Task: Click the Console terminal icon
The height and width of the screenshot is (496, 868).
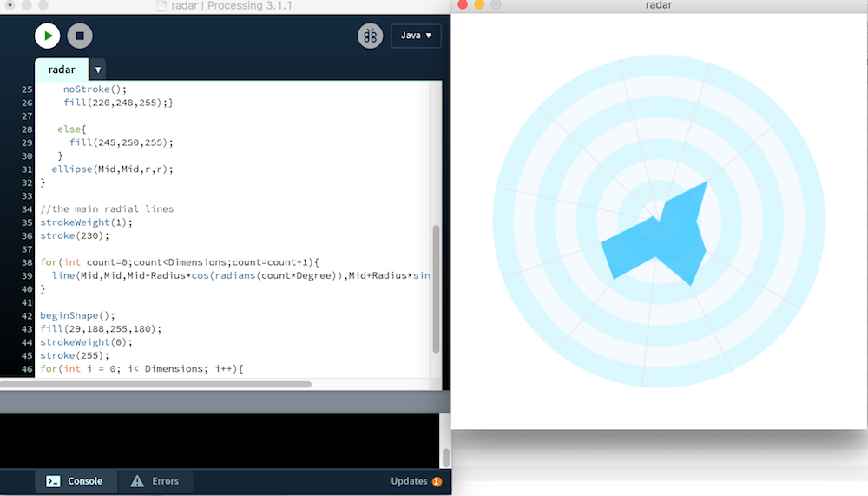Action: 53,481
